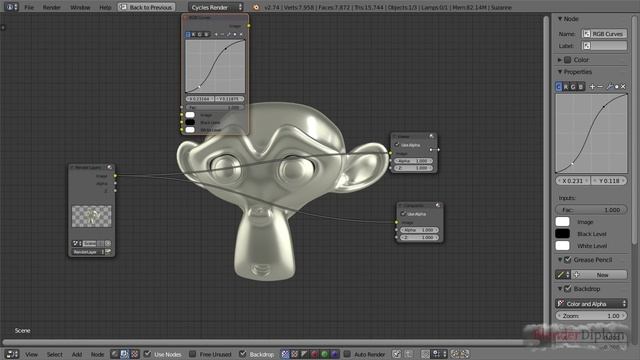
Task: Click New grease pencil button
Action: (x=599, y=275)
